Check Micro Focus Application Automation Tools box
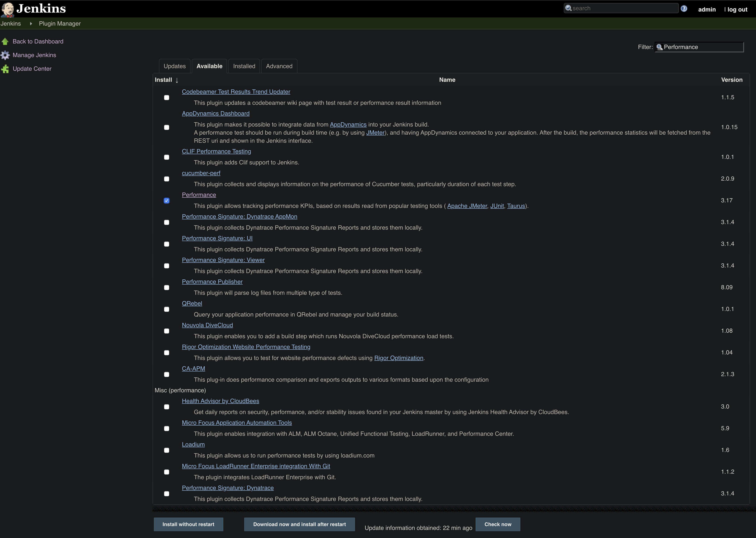The image size is (756, 538). click(x=167, y=429)
